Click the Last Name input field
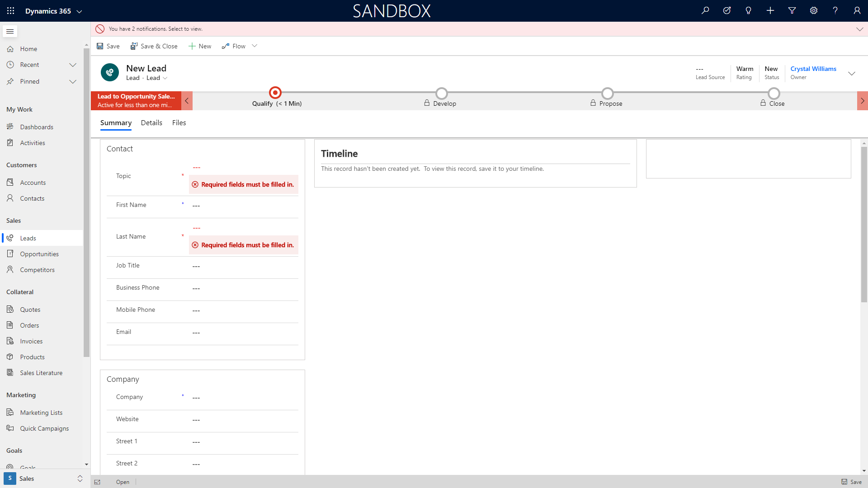 243,228
